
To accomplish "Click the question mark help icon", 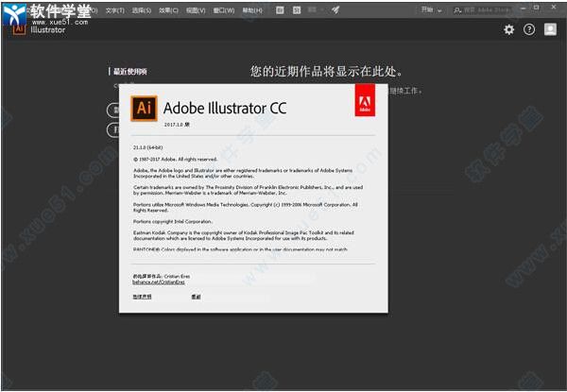I will pos(529,29).
